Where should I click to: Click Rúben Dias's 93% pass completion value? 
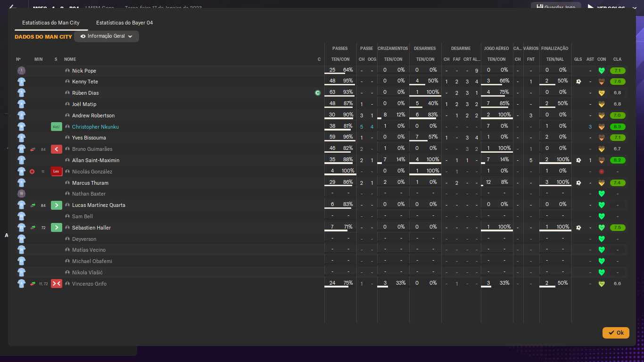pyautogui.click(x=348, y=92)
